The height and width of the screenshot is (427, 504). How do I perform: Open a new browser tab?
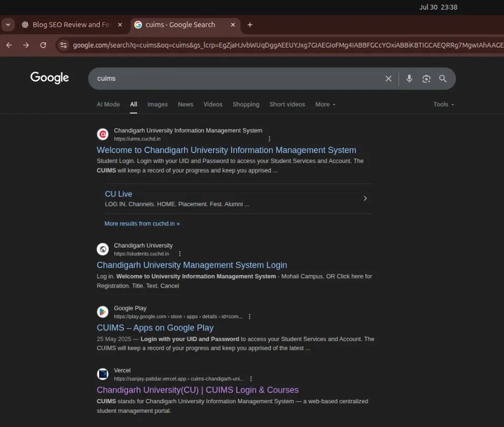click(x=250, y=25)
